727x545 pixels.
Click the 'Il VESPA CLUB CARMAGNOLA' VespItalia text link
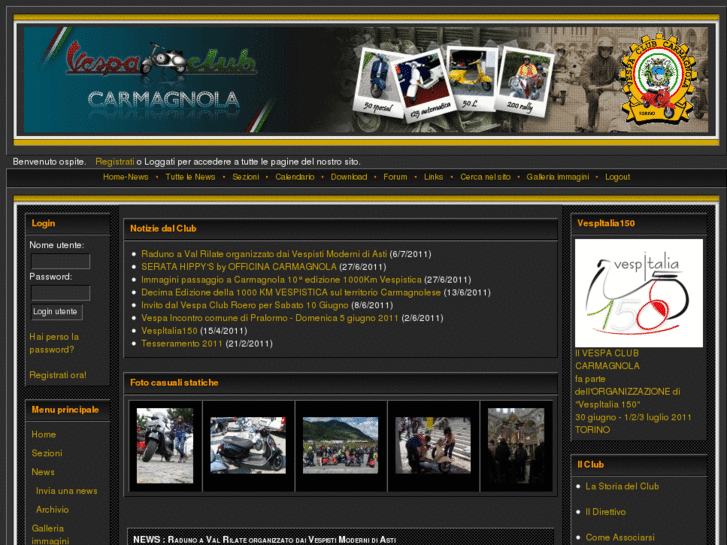[633, 391]
